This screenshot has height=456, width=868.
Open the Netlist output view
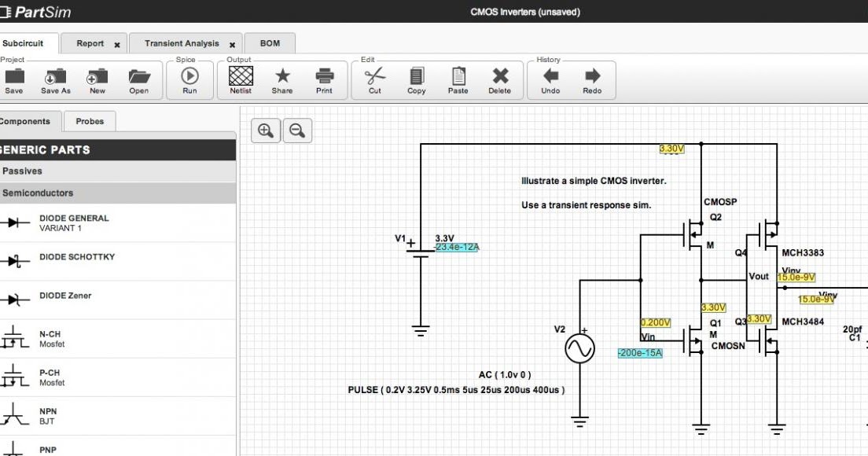239,77
